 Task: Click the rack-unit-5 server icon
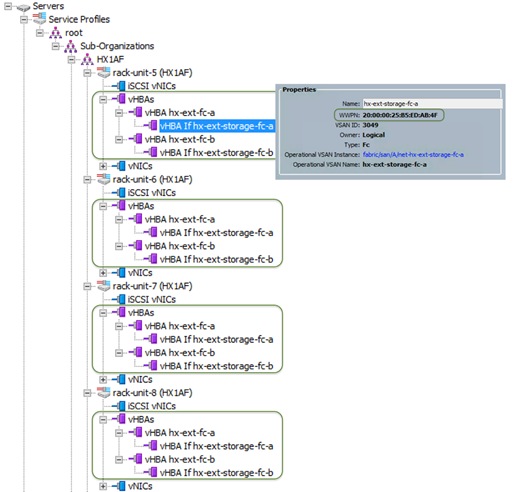click(103, 72)
